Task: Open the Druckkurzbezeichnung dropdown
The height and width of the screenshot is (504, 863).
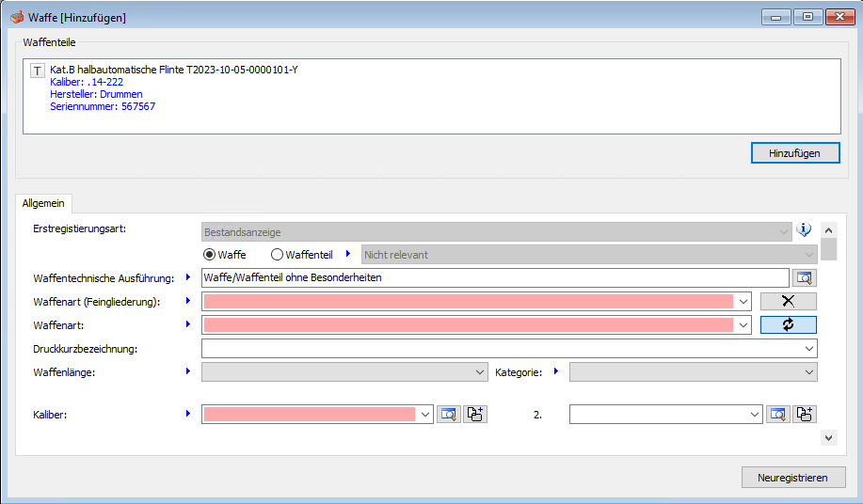Action: tap(809, 349)
